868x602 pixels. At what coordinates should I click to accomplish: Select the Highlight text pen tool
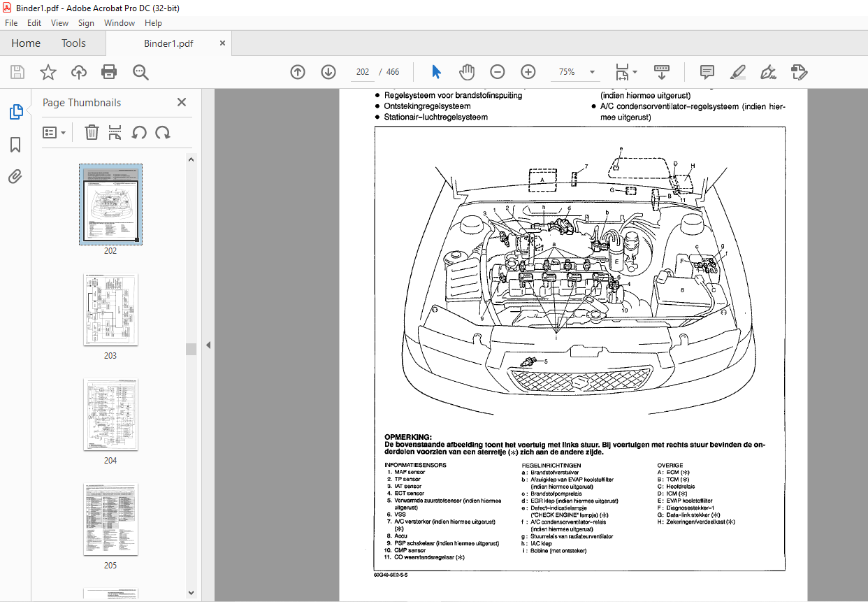point(737,72)
